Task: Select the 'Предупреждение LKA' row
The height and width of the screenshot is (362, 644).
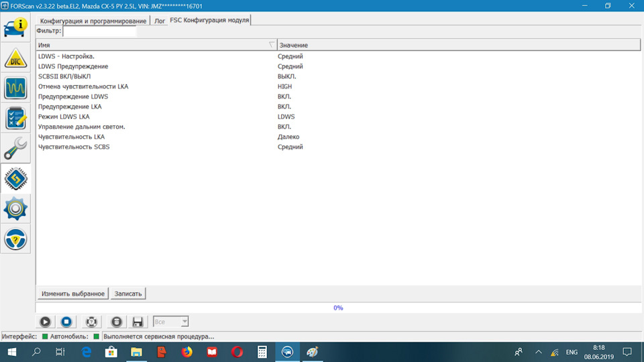Action: point(338,107)
